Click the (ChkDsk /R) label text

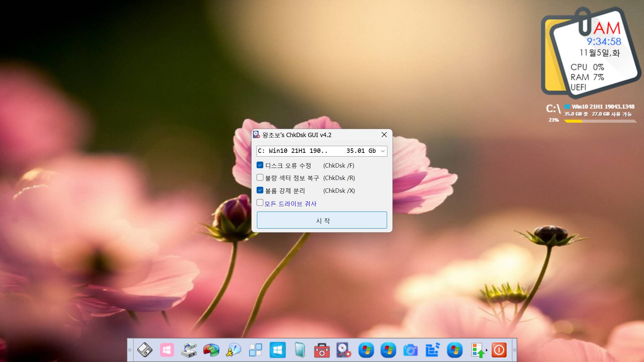click(x=339, y=178)
